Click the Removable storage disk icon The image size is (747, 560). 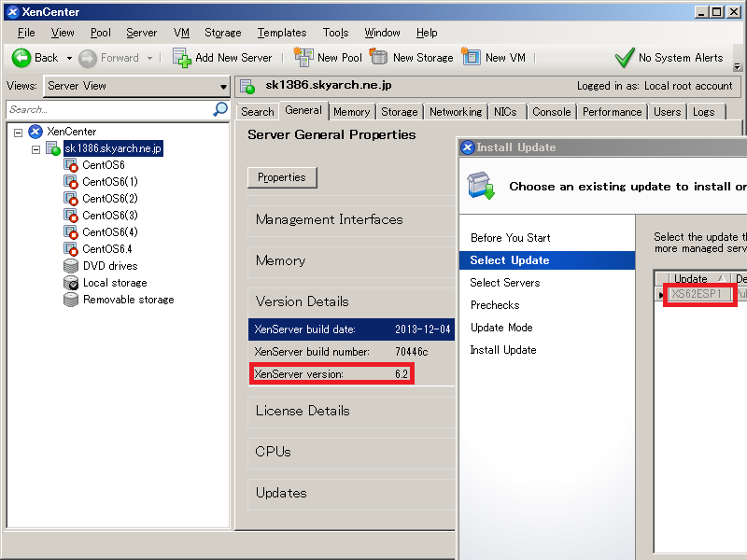[71, 300]
